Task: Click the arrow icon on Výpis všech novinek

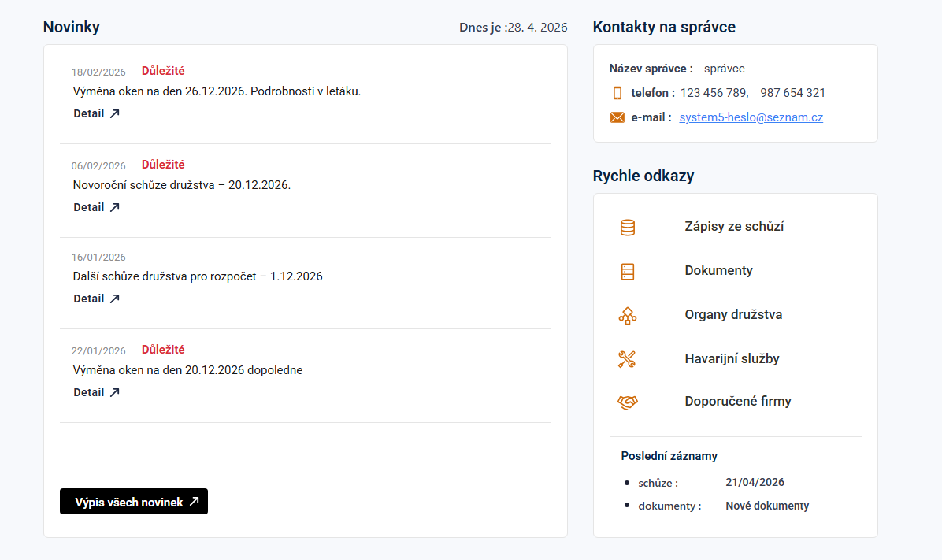Action: coord(194,502)
